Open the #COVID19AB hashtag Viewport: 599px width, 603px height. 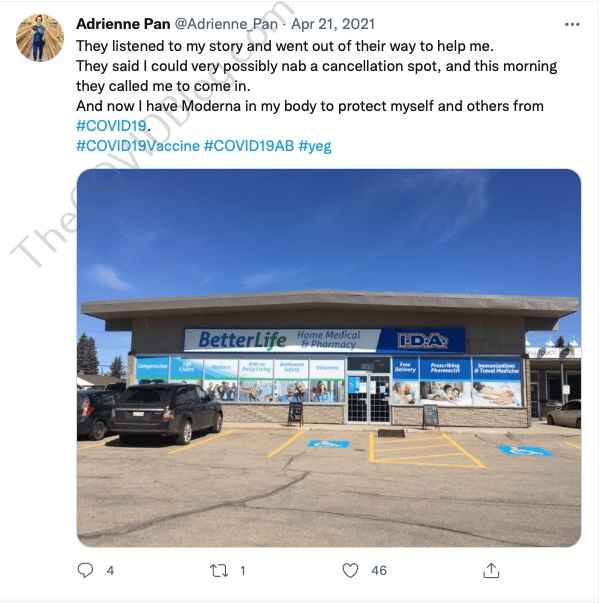point(249,146)
